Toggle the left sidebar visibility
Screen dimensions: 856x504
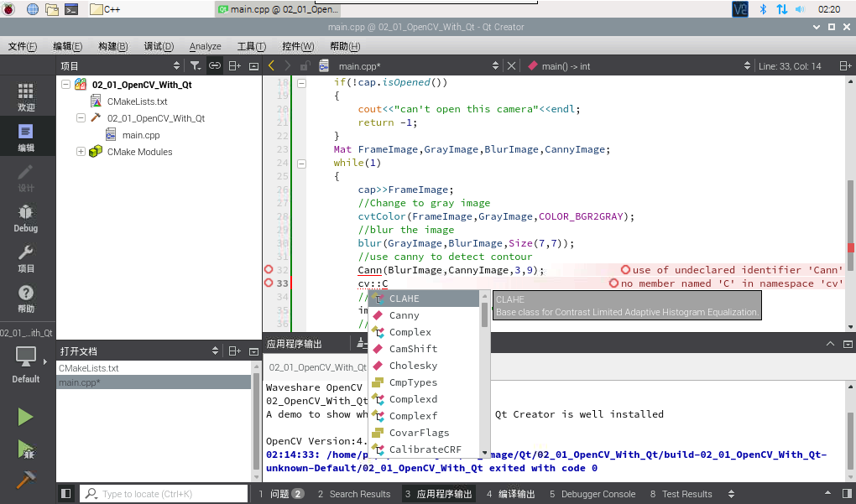(x=66, y=494)
